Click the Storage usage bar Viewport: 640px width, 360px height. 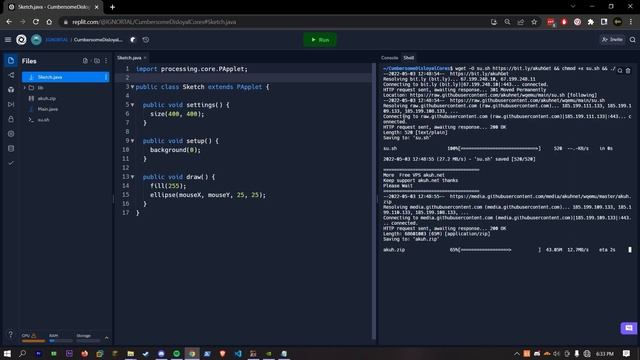88,340
